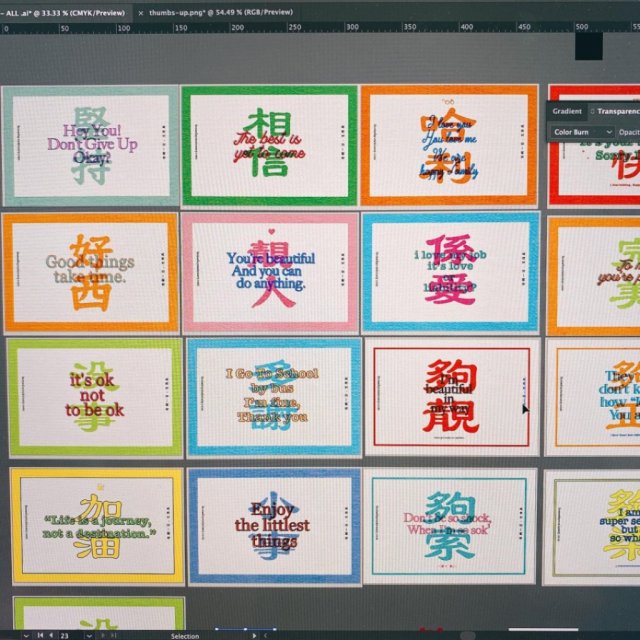Viewport: 640px width, 640px height.
Task: Select the Transparency panel tab
Action: click(x=619, y=112)
